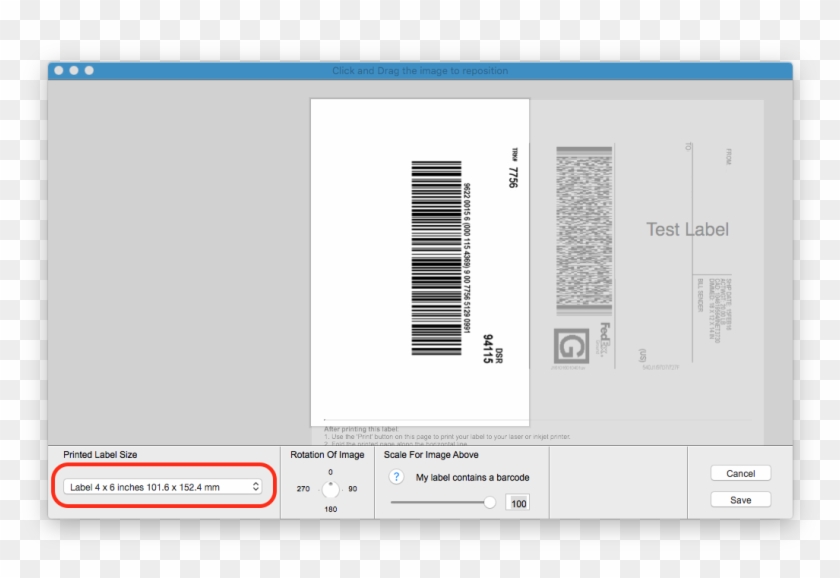Click the barcode help question mark icon

pyautogui.click(x=396, y=477)
